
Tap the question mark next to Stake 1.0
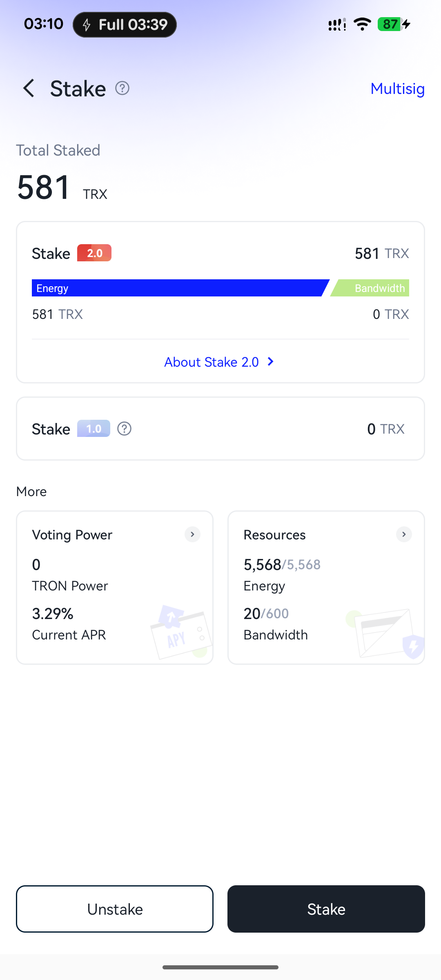[x=124, y=429]
